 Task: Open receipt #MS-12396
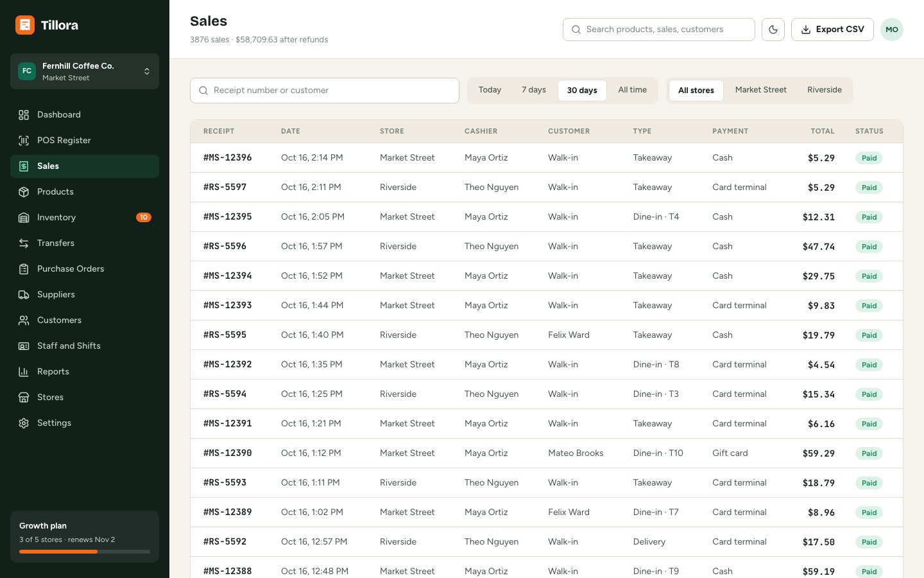click(x=228, y=158)
